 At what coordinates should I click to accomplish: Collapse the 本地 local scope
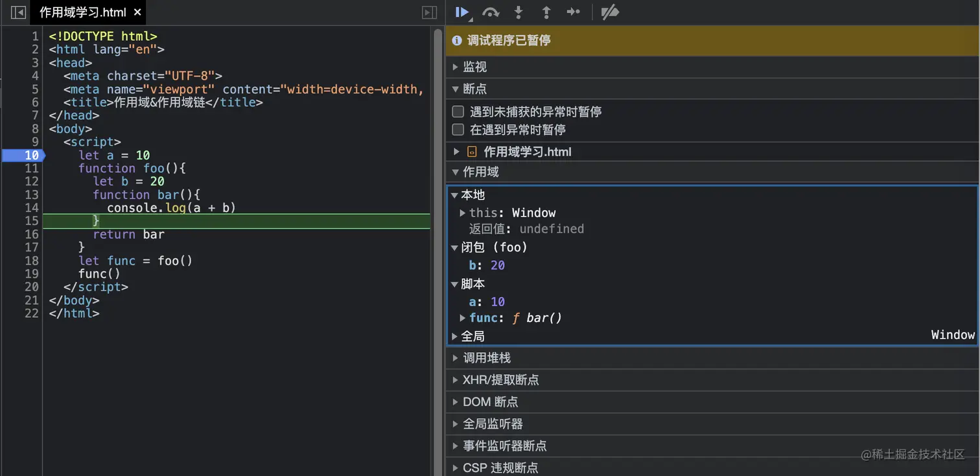tap(455, 195)
